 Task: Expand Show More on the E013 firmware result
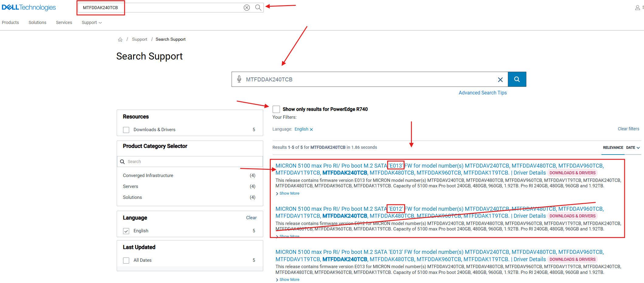coord(287,193)
